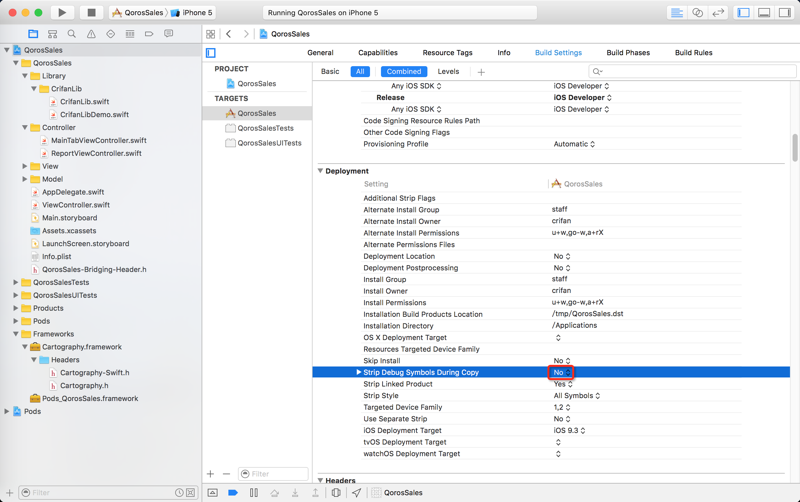Image resolution: width=800 pixels, height=502 pixels.
Task: Toggle the Navigator pane
Action: (744, 13)
